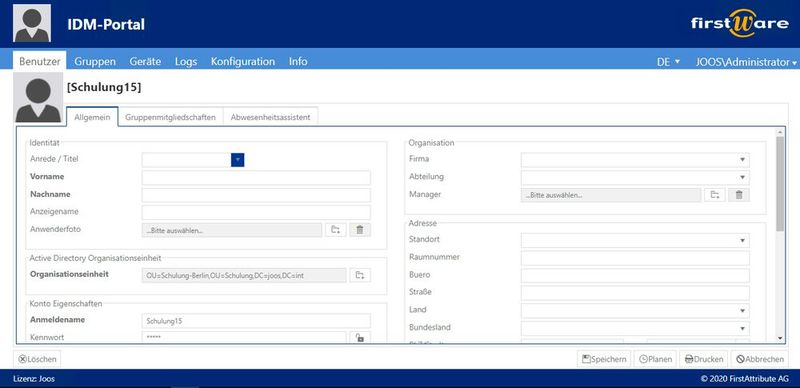The width and height of the screenshot is (800, 388).
Task: Open the Logs menu
Action: [186, 62]
